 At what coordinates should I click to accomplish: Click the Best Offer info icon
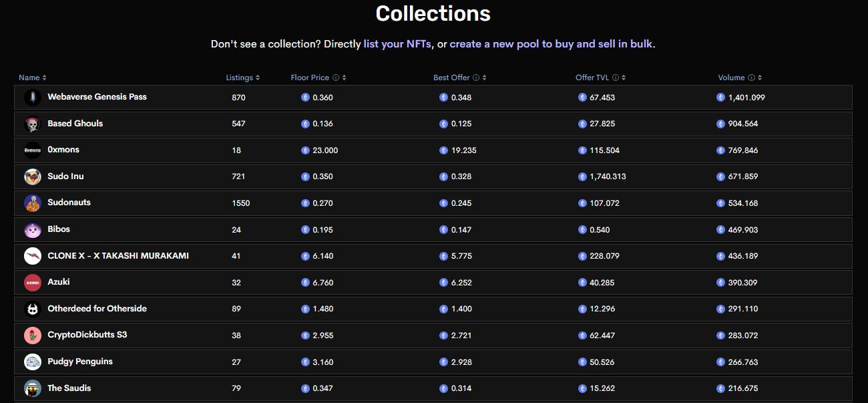[x=476, y=78]
